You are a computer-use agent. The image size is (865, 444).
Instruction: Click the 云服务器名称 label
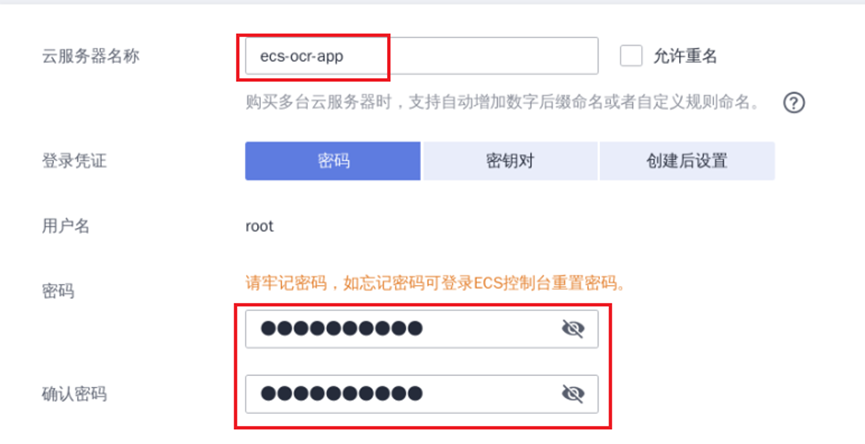(x=90, y=56)
